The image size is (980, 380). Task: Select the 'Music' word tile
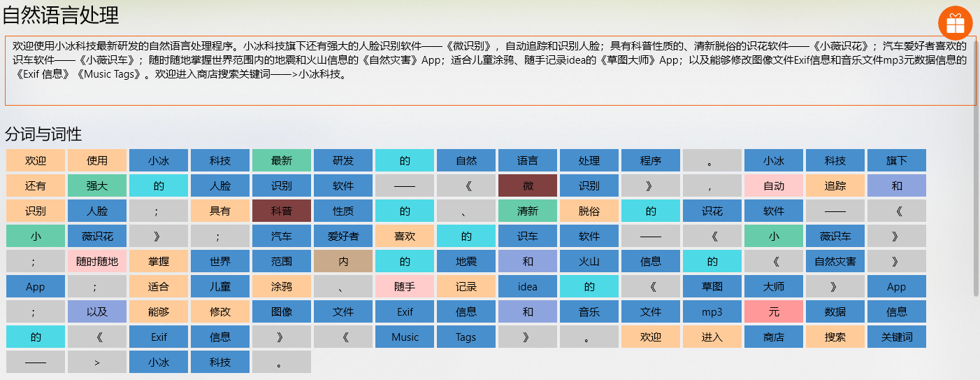pyautogui.click(x=405, y=337)
